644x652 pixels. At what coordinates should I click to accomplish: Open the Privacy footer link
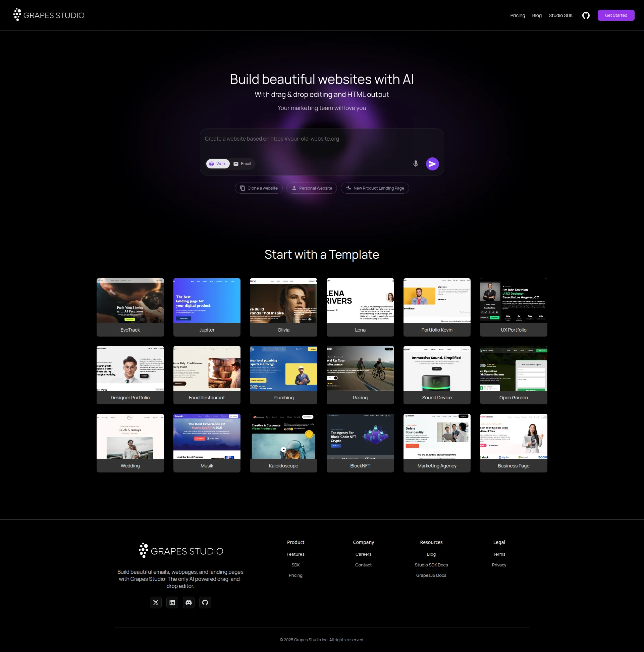point(499,565)
